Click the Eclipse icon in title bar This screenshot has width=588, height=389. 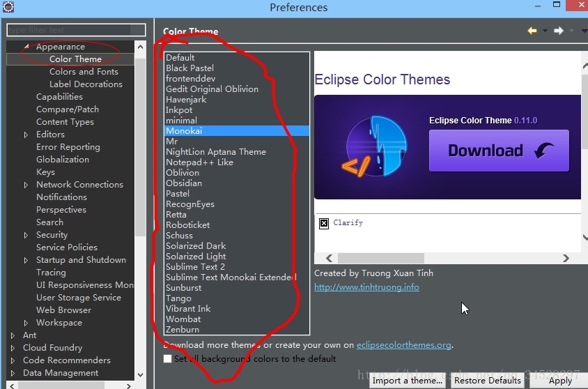click(8, 7)
